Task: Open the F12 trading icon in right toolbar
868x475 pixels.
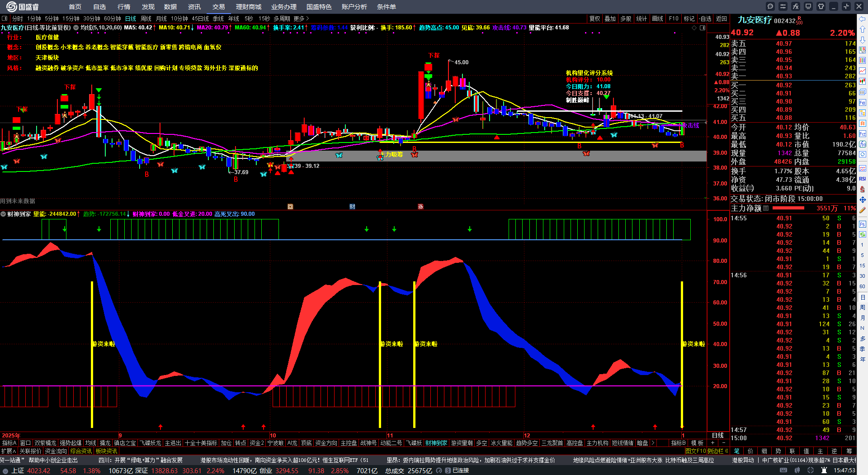Action: 863,134
